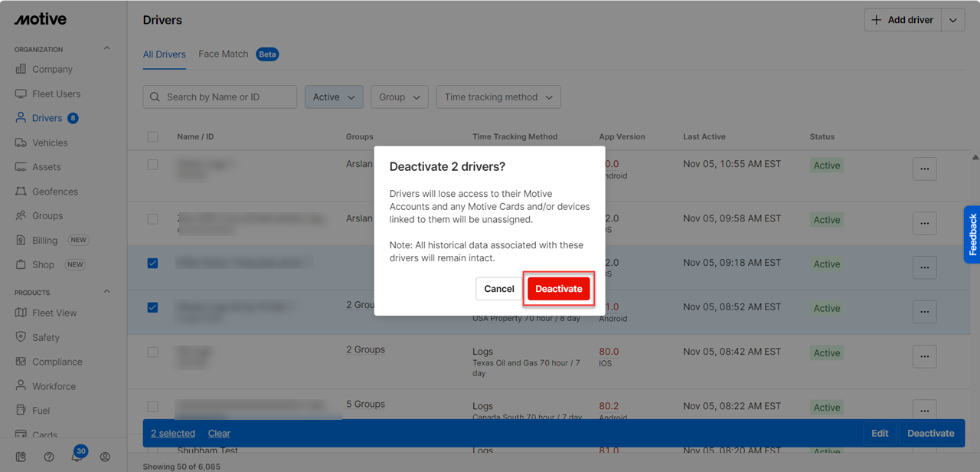
Task: Select the All Drivers tab
Action: [x=164, y=54]
